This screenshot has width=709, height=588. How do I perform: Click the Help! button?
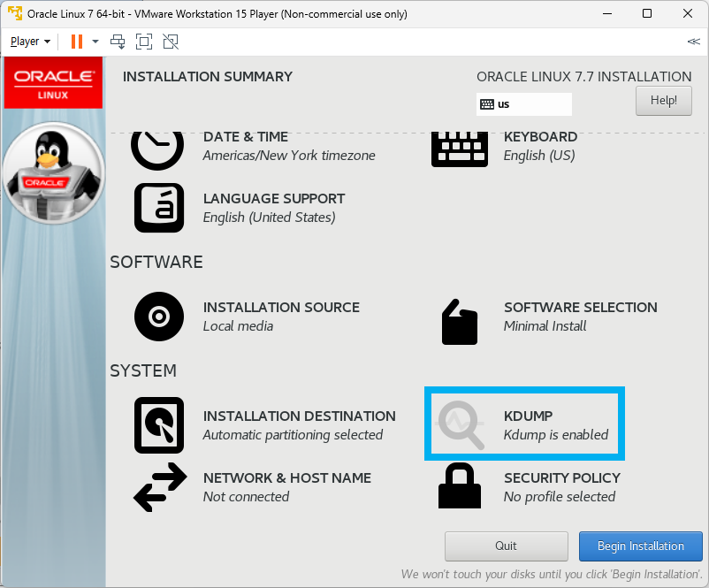click(663, 101)
